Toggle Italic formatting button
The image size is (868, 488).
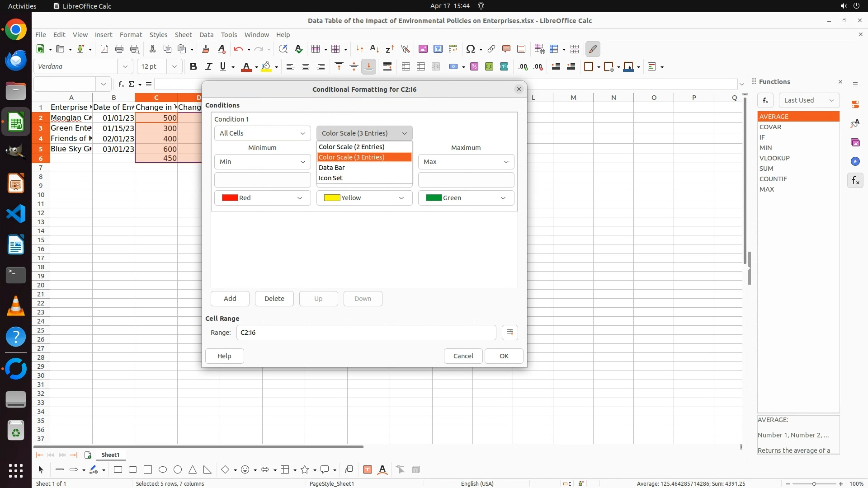tap(208, 67)
